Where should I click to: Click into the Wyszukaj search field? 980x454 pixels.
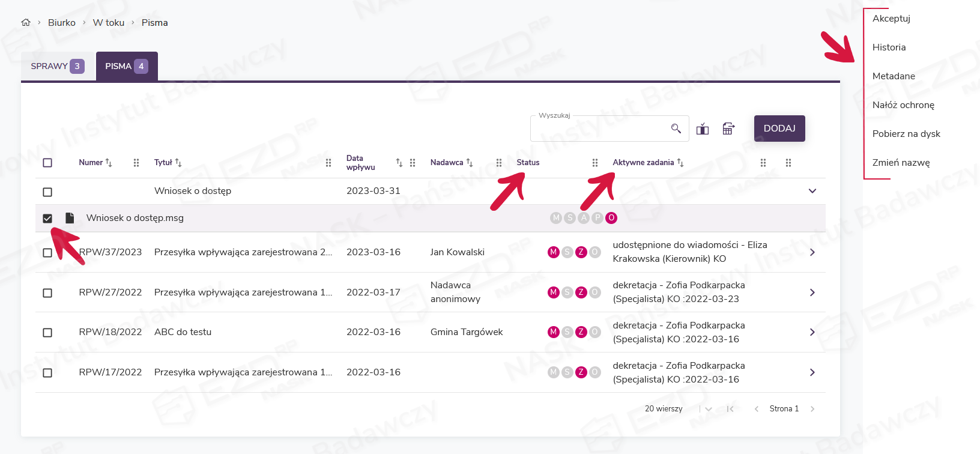pos(597,129)
